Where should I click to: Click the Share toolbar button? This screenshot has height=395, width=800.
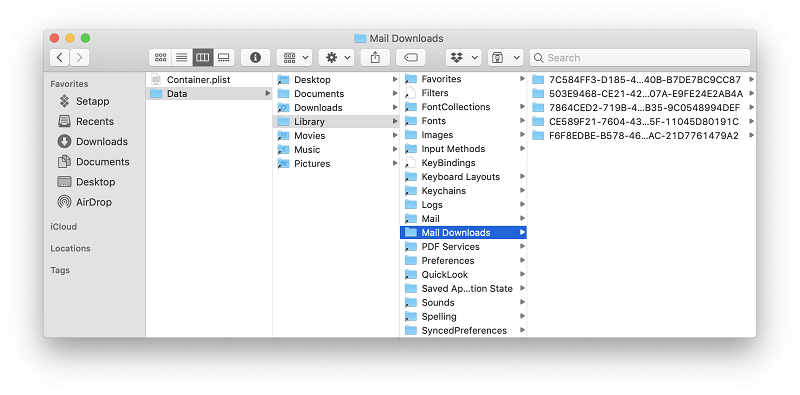coord(375,58)
